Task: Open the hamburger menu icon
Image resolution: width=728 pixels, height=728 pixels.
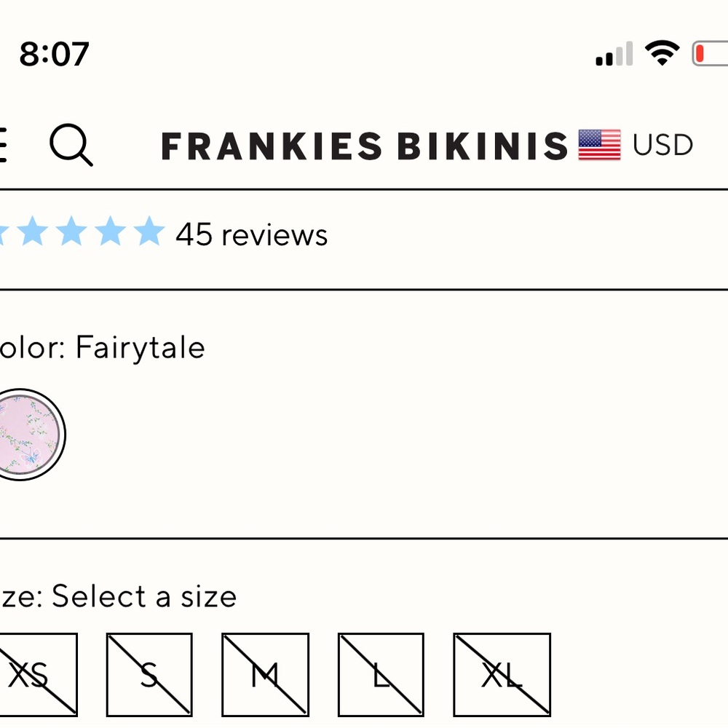Action: 3,144
